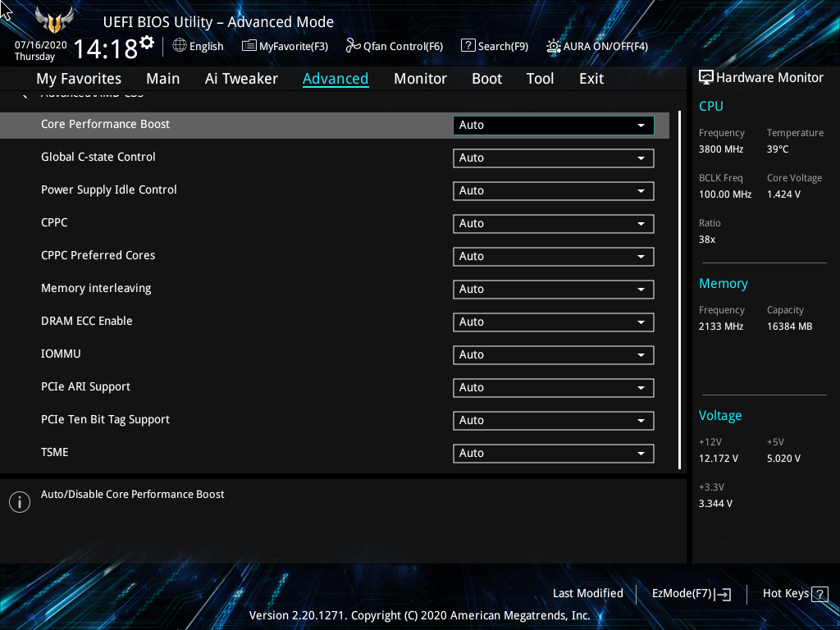Click the +3.3V reading 3.344 V
The image size is (840, 630).
(715, 504)
